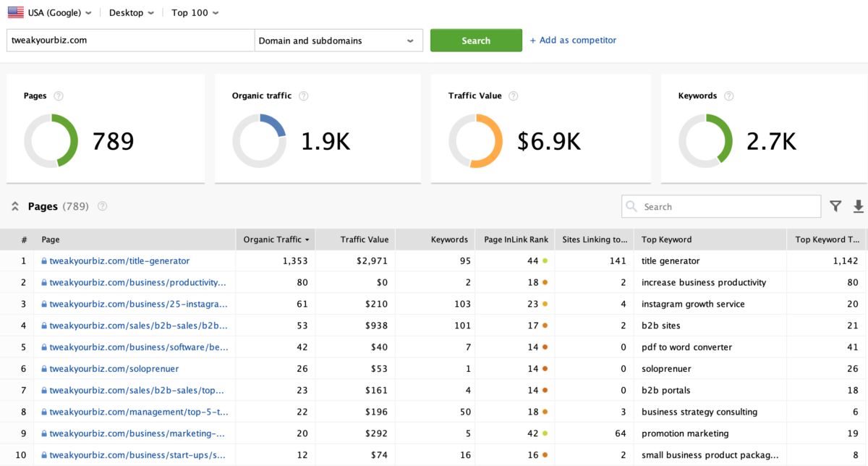Click the $6.9K Traffic Value figure
This screenshot has width=868, height=466.
coord(549,141)
